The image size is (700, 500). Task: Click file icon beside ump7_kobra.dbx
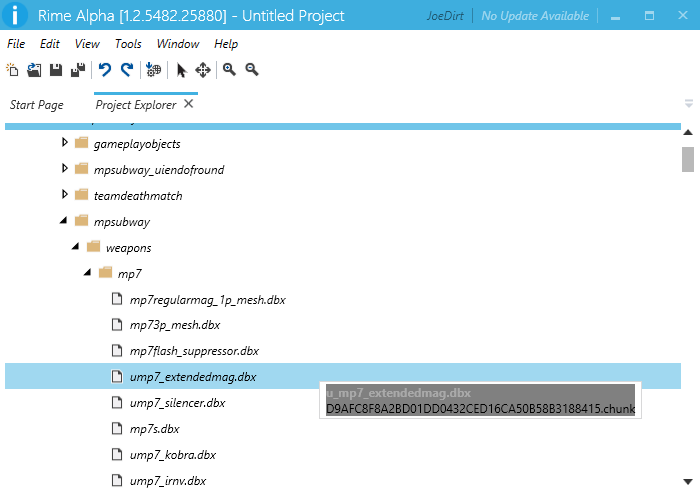point(117,454)
